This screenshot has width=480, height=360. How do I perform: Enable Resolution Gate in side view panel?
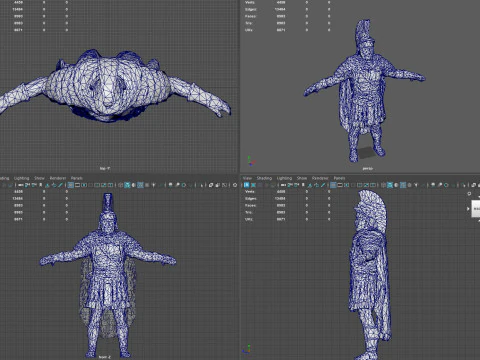point(347,185)
